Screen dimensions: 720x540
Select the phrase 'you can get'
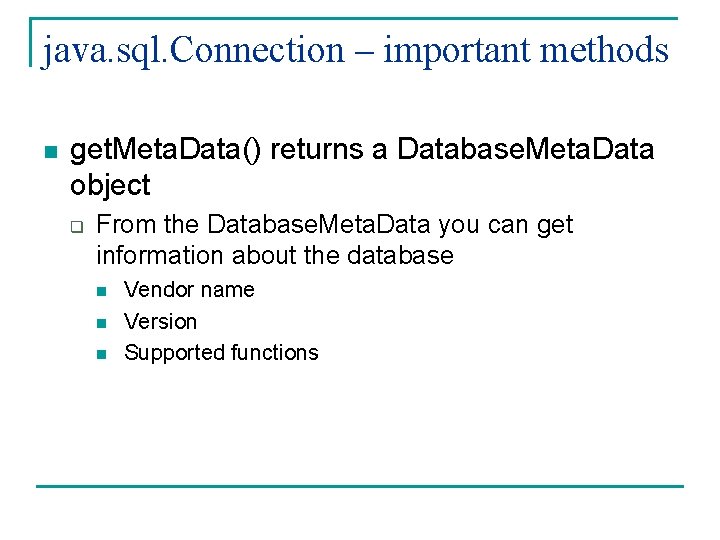[506, 226]
